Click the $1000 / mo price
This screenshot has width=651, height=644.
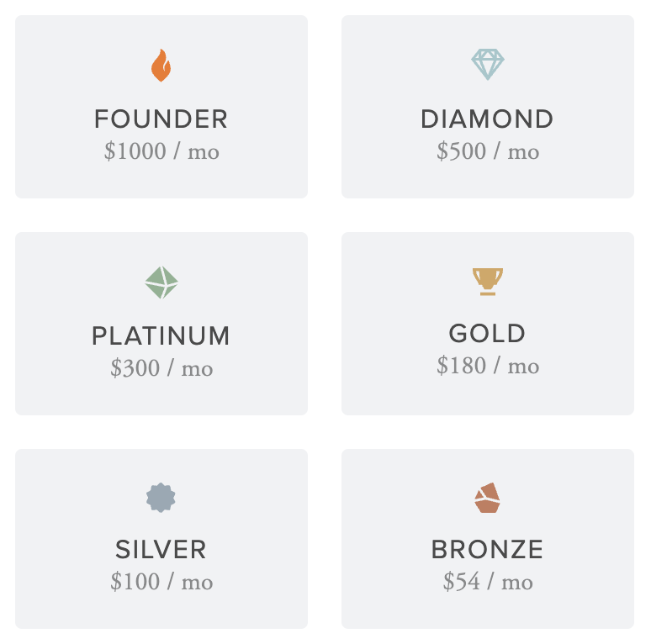[x=161, y=151]
